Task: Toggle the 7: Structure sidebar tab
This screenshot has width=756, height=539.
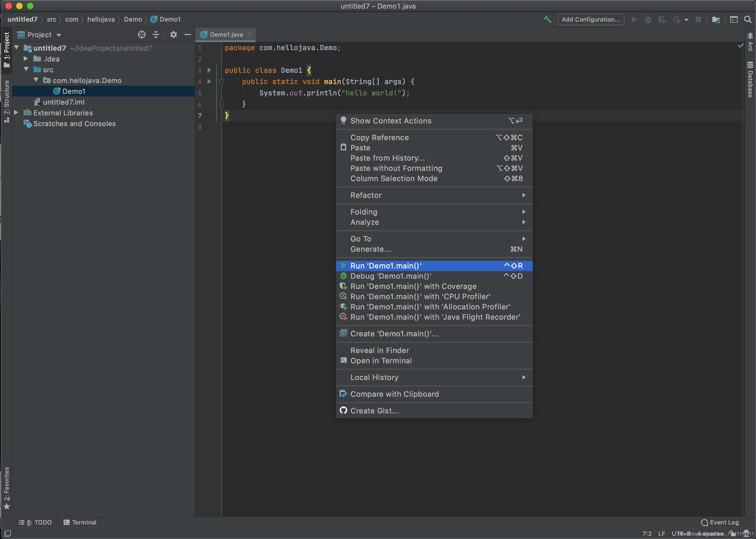Action: [7, 101]
